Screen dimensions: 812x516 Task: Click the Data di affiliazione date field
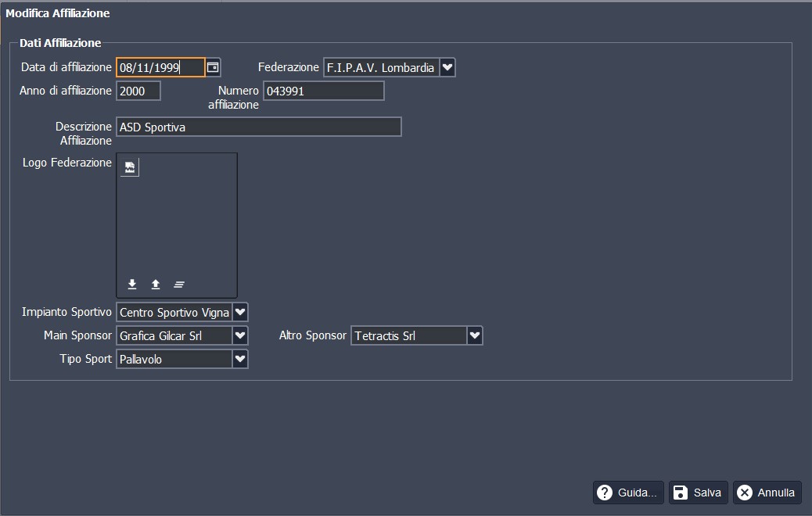pyautogui.click(x=160, y=68)
